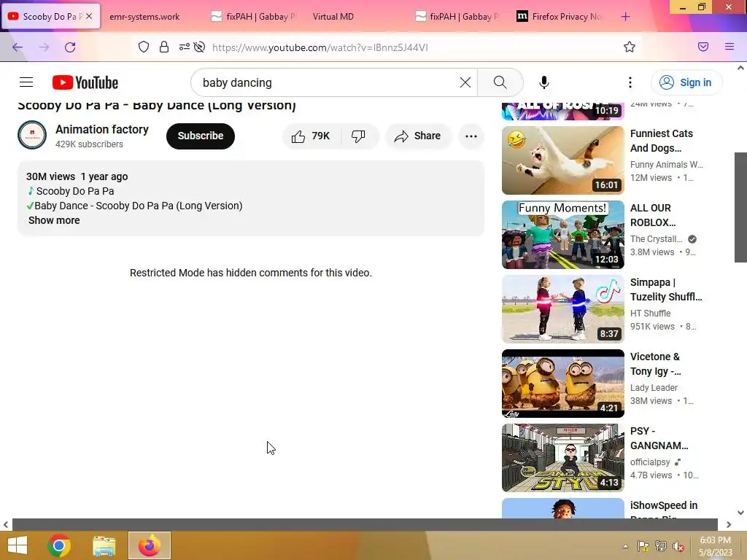Close the Scooby Do Pa Pa tab

89,16
